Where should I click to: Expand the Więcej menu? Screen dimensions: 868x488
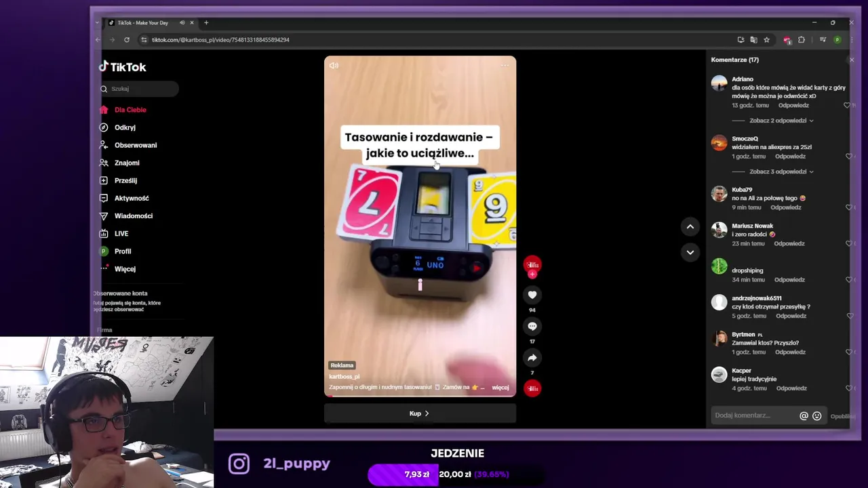tap(125, 268)
